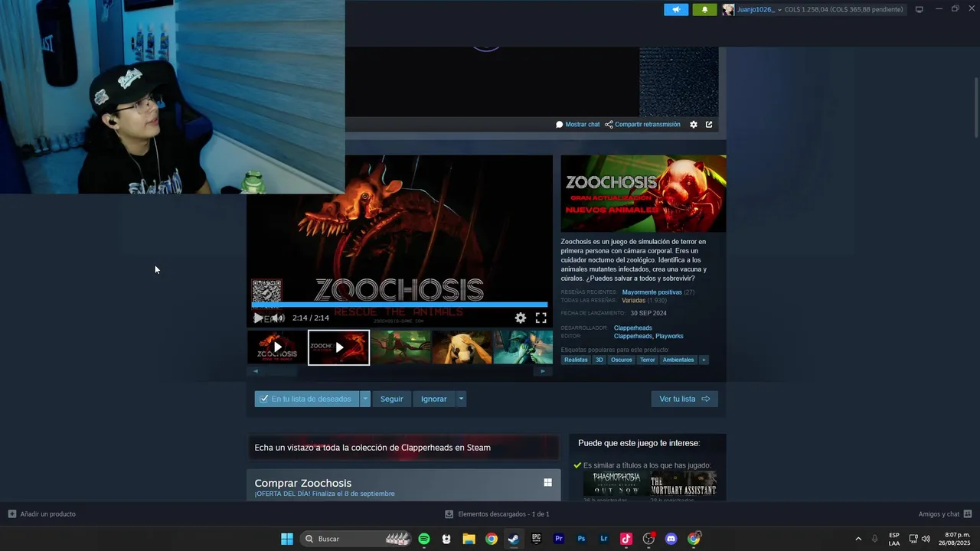980x551 pixels.
Task: Select the second highlighted trailer thumbnail
Action: click(338, 347)
